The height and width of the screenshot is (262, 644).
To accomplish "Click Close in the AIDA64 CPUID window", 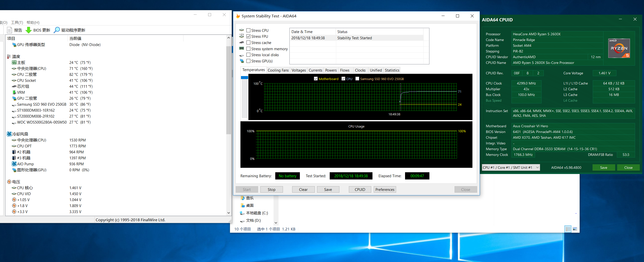I will tap(628, 168).
